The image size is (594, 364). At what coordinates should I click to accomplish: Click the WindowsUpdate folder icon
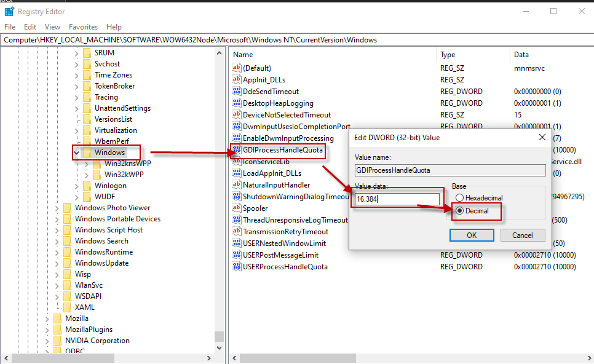point(68,263)
